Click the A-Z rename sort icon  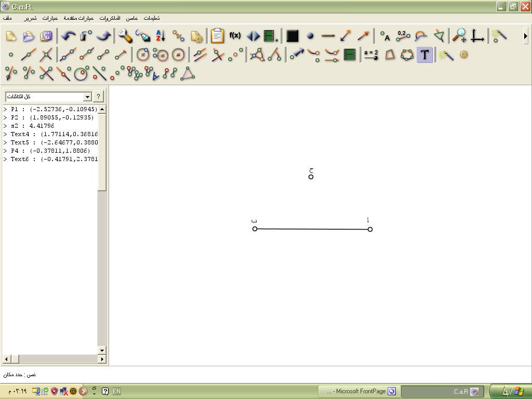(x=161, y=36)
